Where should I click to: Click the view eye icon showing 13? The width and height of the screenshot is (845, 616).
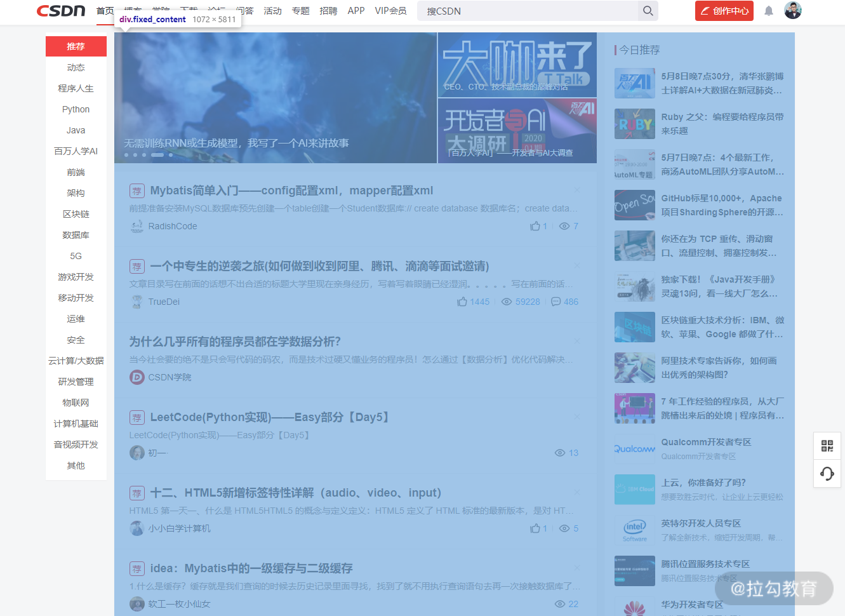(560, 453)
